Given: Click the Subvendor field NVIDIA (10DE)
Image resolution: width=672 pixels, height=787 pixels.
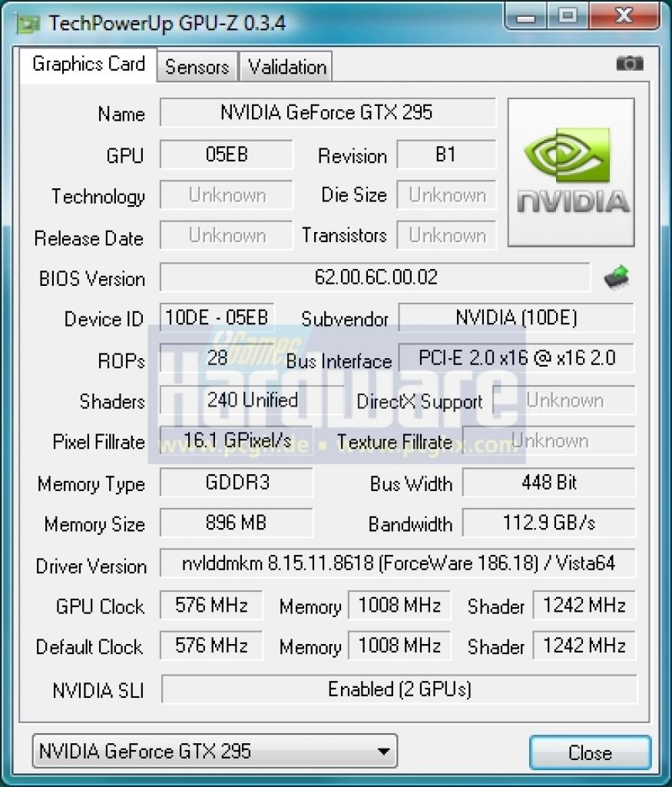Looking at the screenshot, I should tap(517, 317).
